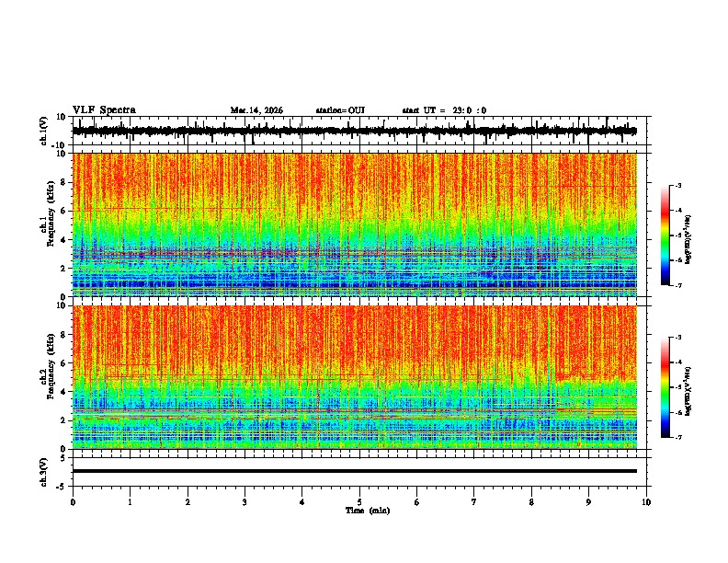The image size is (728, 563).
Task: Click time axis tick label "3"
Action: tap(245, 502)
